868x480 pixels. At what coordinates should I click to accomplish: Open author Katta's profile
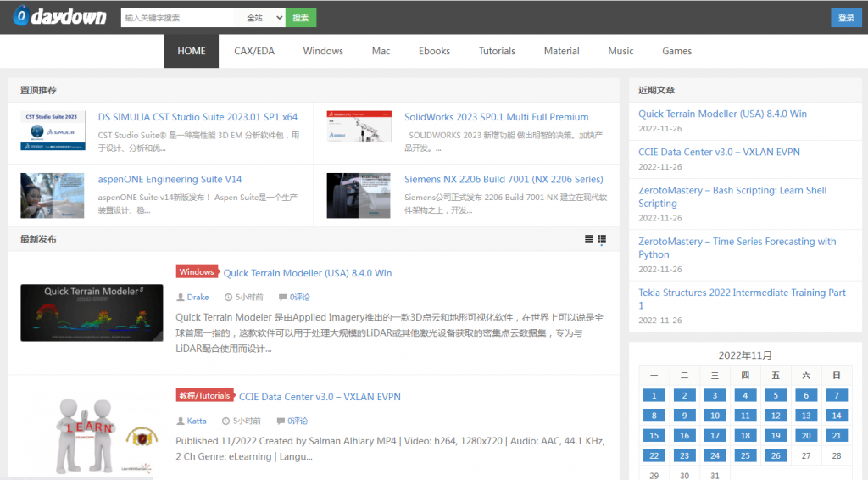197,421
